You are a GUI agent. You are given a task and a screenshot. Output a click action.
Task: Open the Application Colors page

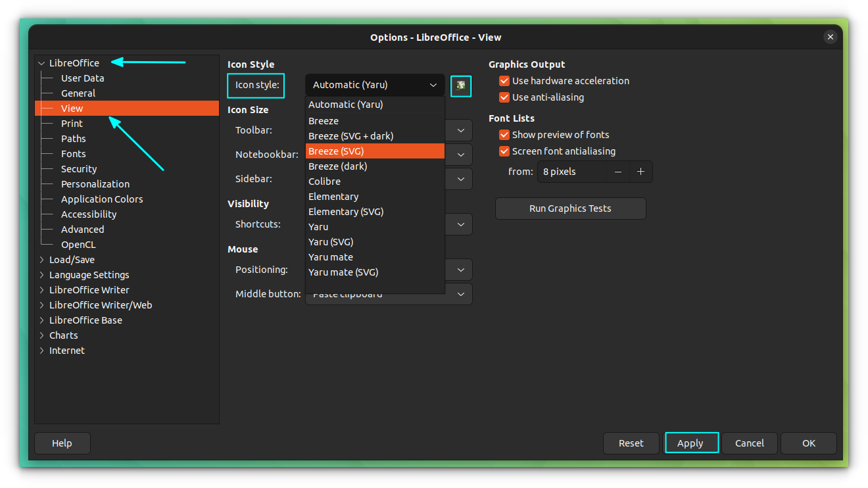[x=102, y=199]
